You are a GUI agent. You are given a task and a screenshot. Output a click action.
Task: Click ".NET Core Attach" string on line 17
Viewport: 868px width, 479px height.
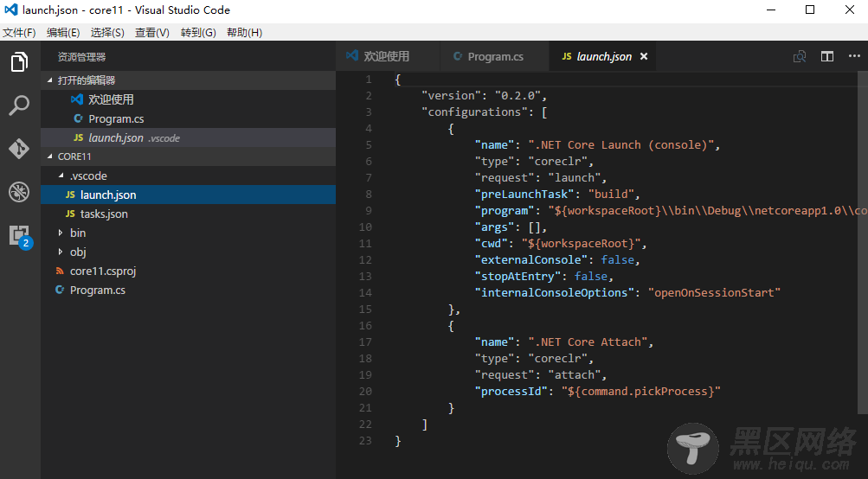pyautogui.click(x=588, y=342)
